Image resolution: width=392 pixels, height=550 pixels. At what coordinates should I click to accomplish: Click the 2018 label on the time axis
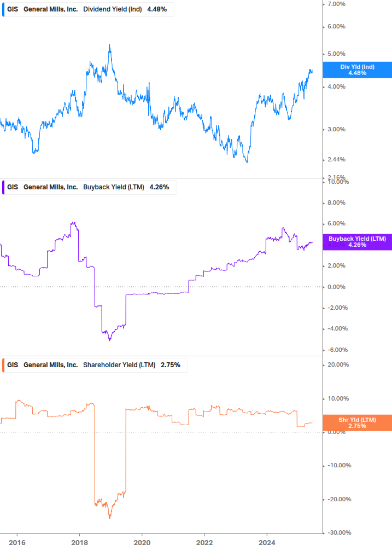79,543
